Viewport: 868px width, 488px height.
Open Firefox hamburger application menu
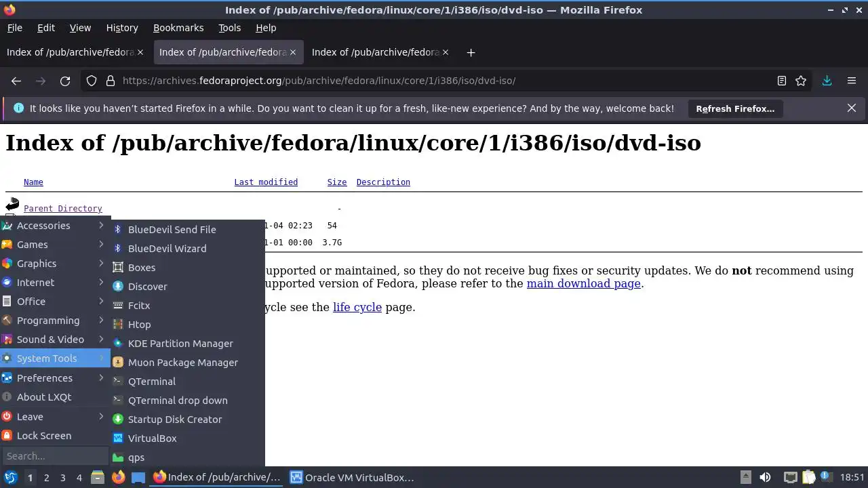pos(852,81)
